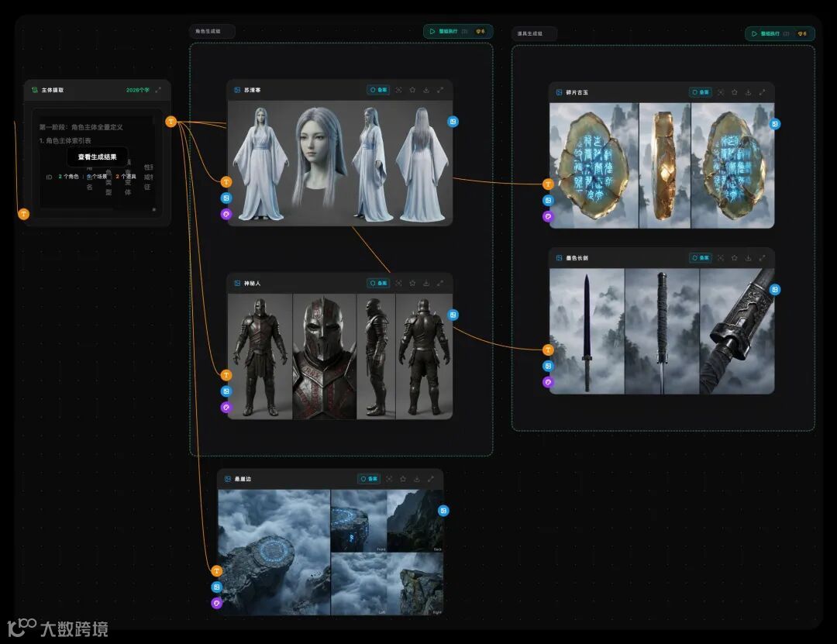The image size is (837, 644).
Task: Star the 神秘人 armored knight card
Action: [412, 284]
